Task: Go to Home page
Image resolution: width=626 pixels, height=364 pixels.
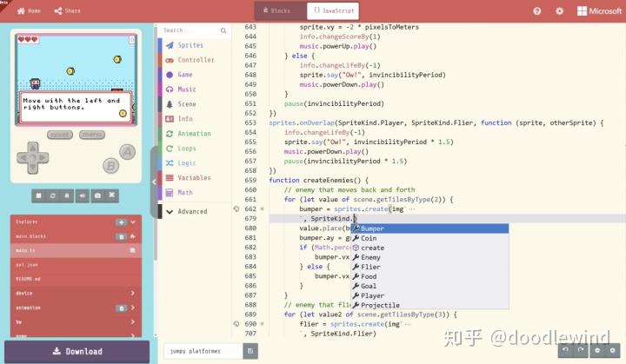Action: [x=29, y=10]
